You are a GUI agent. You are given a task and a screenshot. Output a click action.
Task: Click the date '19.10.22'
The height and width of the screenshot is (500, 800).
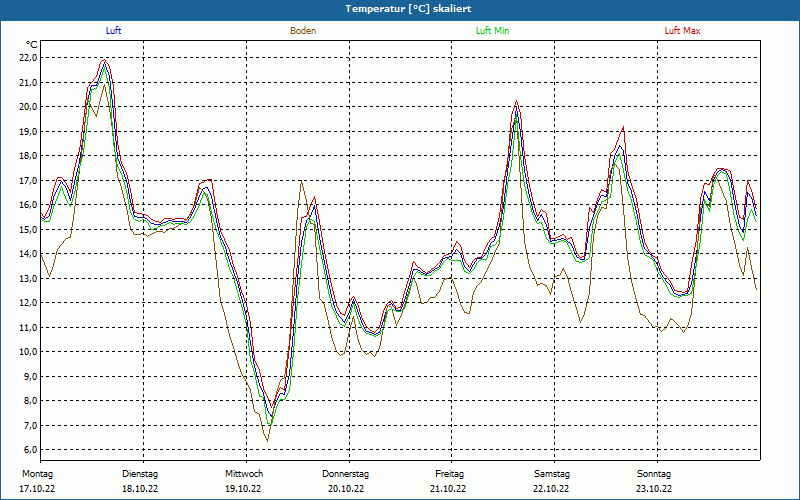[x=243, y=488]
